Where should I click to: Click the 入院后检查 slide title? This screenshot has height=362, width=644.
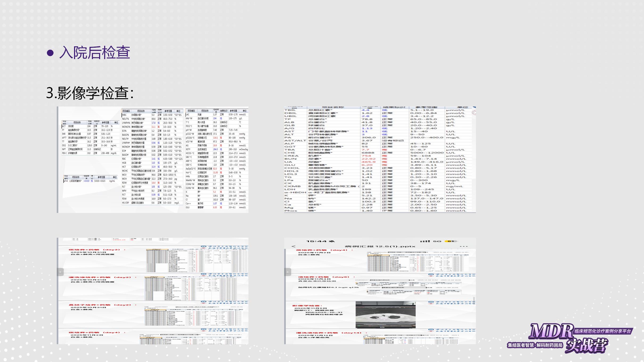pyautogui.click(x=95, y=52)
